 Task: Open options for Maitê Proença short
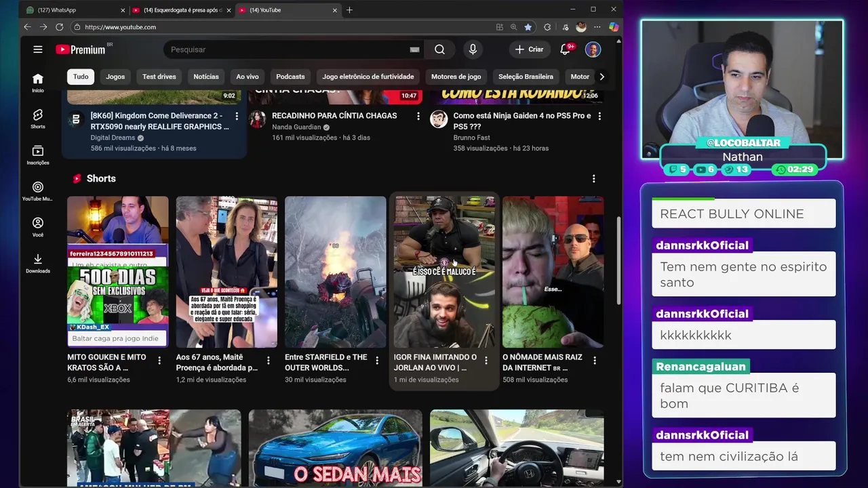pos(268,361)
